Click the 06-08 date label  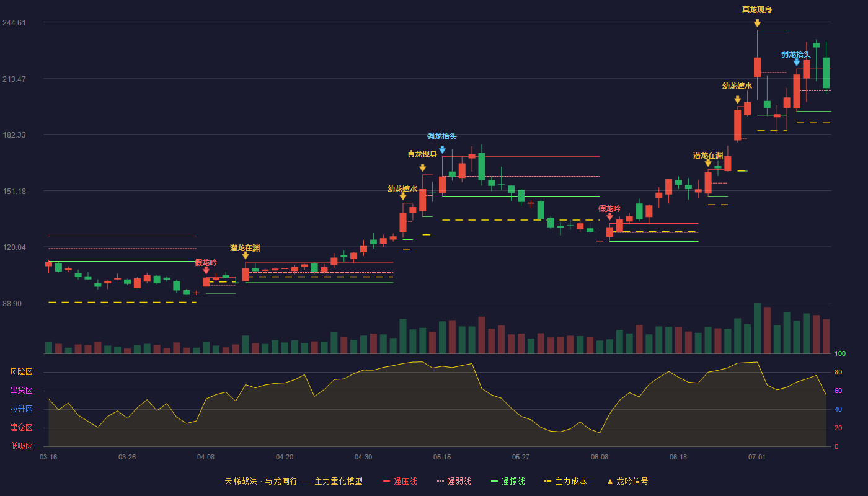click(x=600, y=457)
